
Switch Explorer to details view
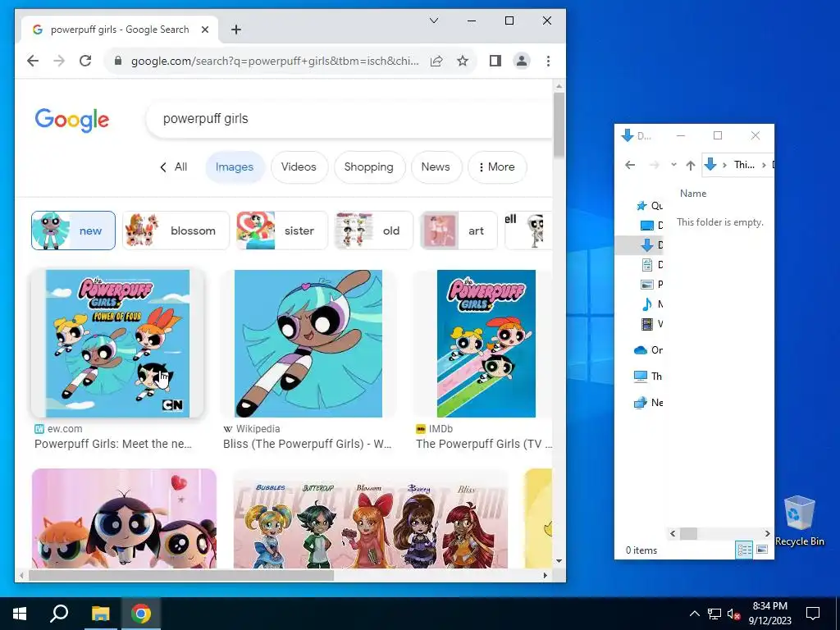pos(744,550)
